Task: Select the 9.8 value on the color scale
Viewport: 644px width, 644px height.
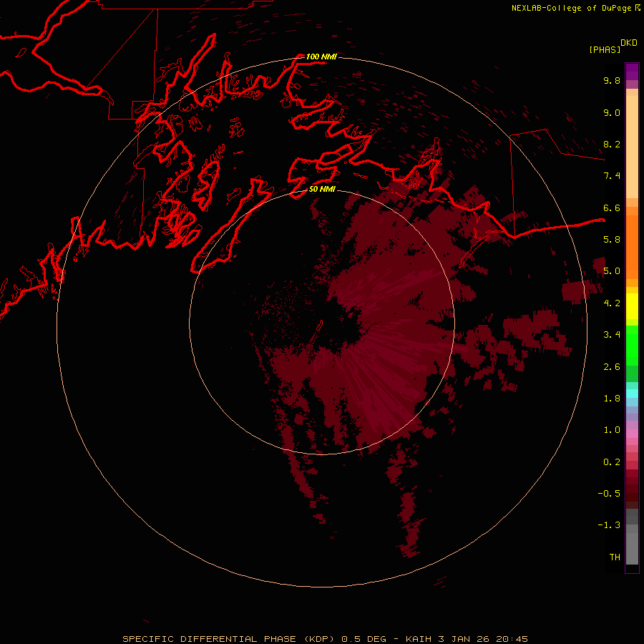Action: [612, 80]
